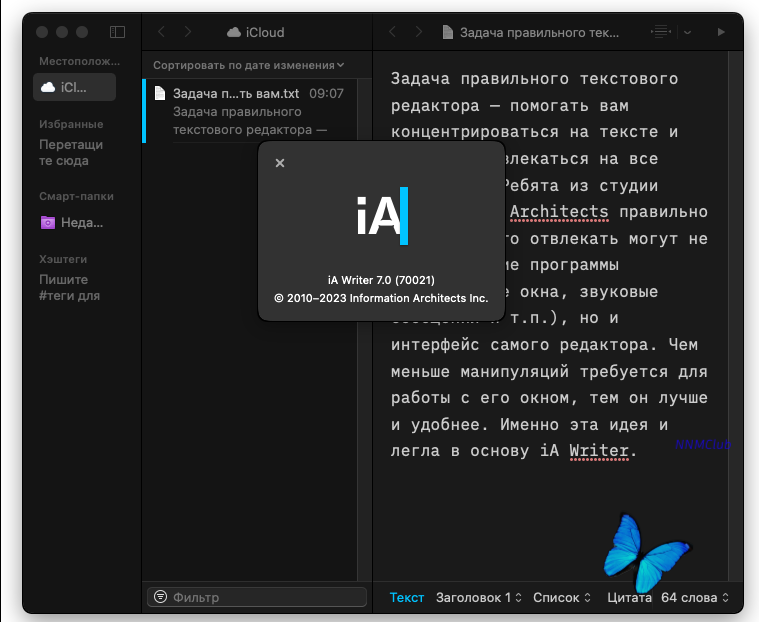Click the iCloud cloud icon in header
Screen dimensions: 759x622
click(x=234, y=32)
